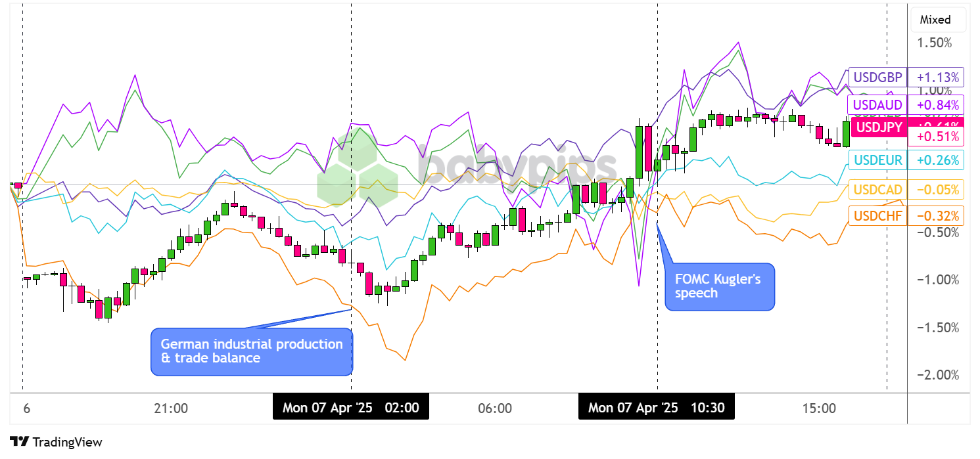
Task: Click the FOMC Kugler's speech callout
Action: (x=719, y=286)
